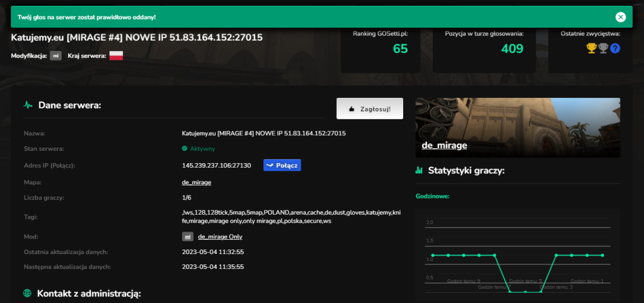644x303 pixels.
Task: Open the de_mirage Only mod link
Action: point(220,237)
